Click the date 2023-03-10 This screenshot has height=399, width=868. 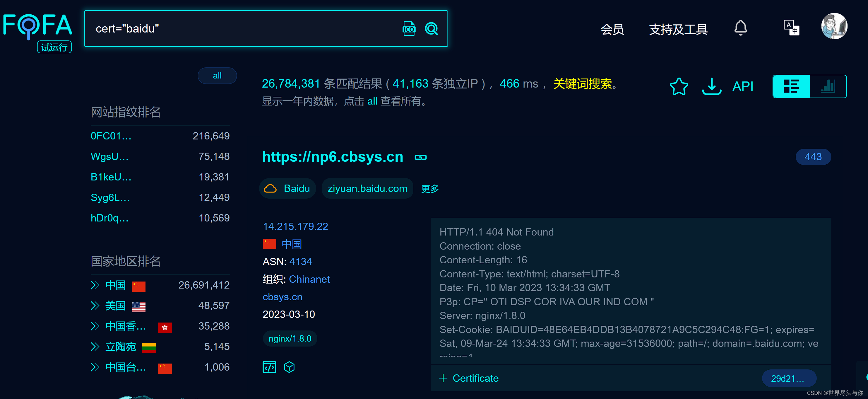(x=289, y=314)
